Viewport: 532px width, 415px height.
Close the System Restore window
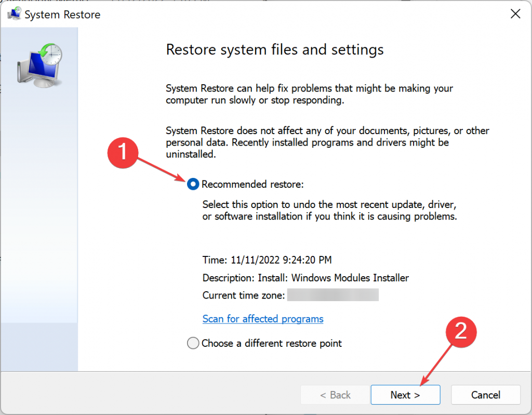tap(515, 14)
